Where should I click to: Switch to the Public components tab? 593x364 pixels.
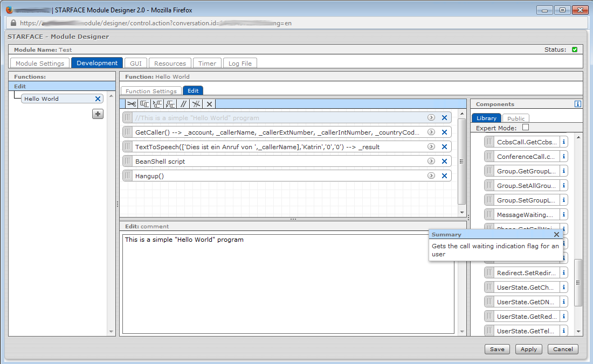coord(516,118)
